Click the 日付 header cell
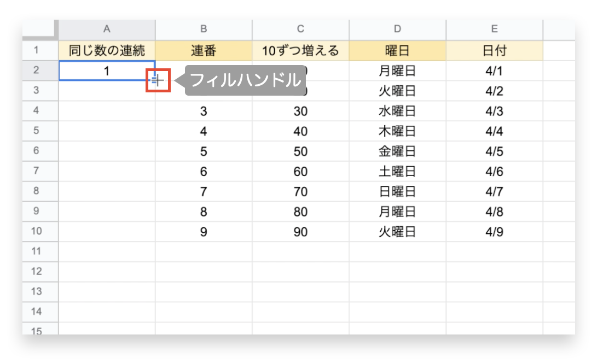Screen dimensions: 603x364 [x=494, y=50]
